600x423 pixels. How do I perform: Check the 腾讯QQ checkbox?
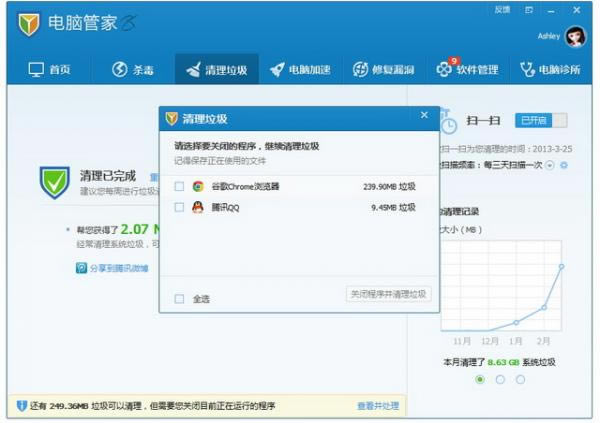click(180, 208)
